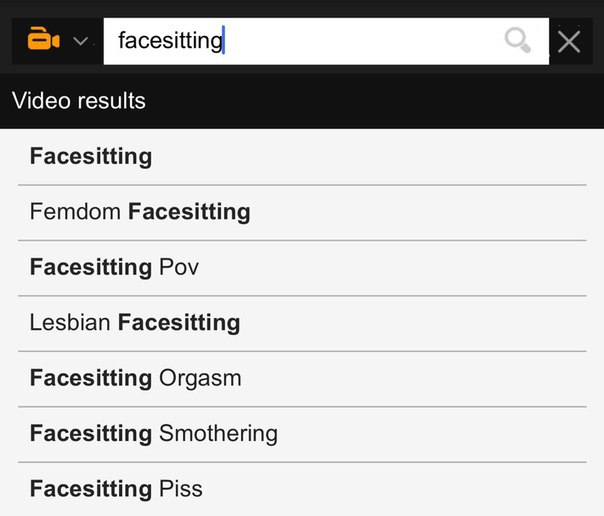
Task: Click the orange video camera icon
Action: pos(44,39)
